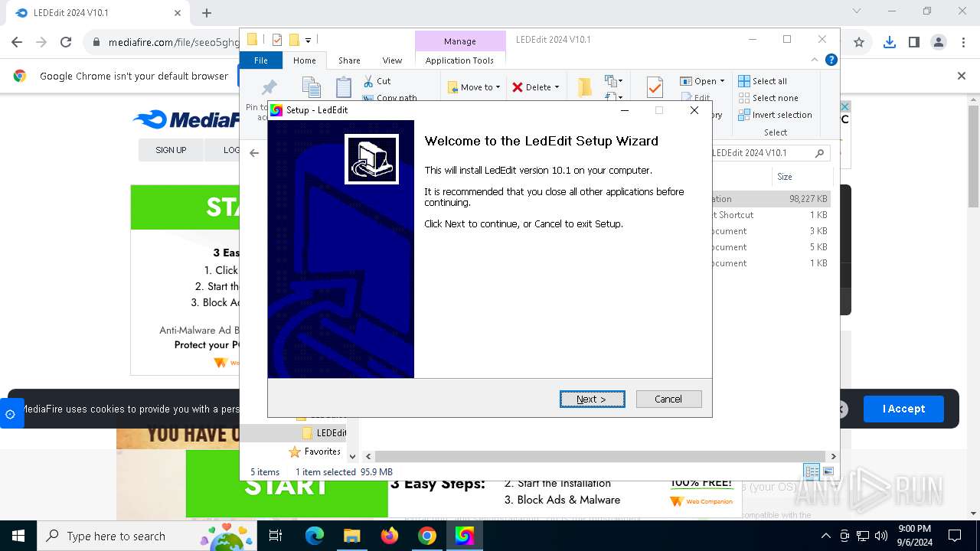Open the Chrome profile avatar icon
Viewport: 980px width, 551px height.
(x=939, y=43)
